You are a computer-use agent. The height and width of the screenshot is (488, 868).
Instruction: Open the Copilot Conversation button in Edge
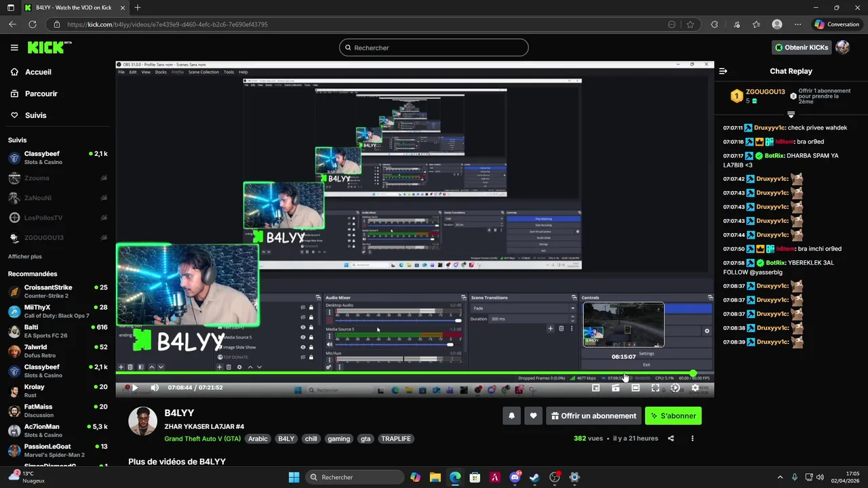click(837, 24)
